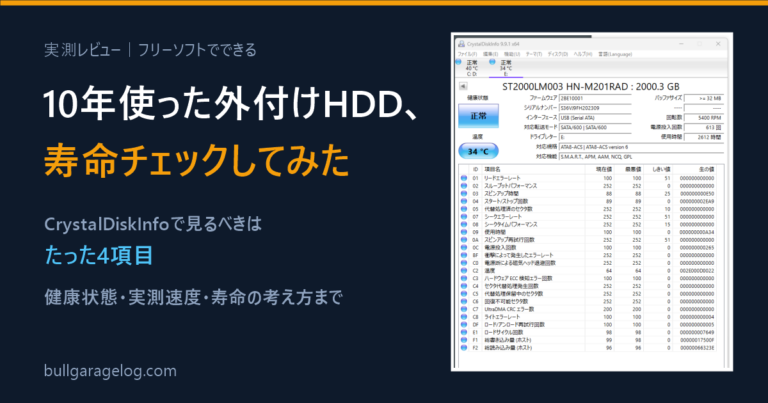768x403 pixels.
Task: Click the ファームウェア field showing 2BE10001
Action: click(x=595, y=98)
